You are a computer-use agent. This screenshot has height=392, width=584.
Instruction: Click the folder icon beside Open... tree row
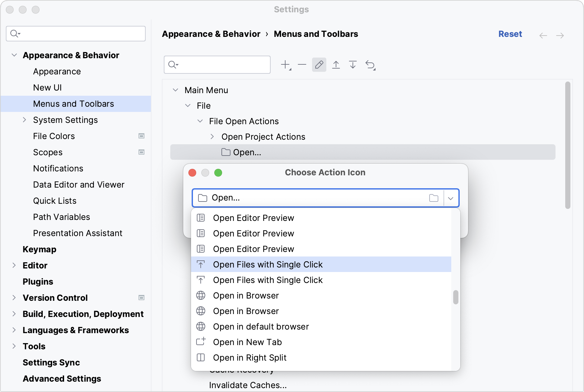226,152
